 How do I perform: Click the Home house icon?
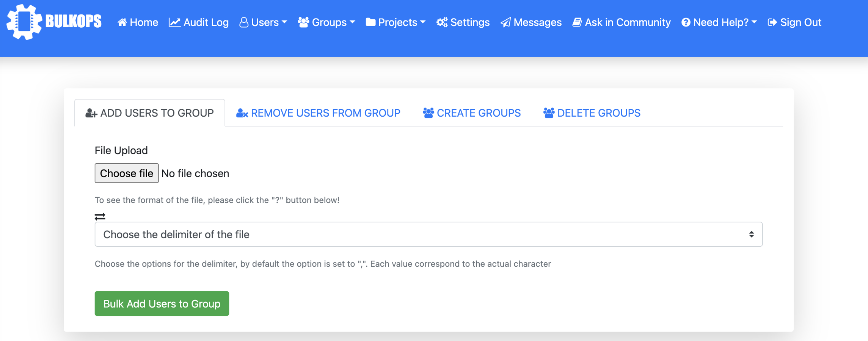point(122,22)
